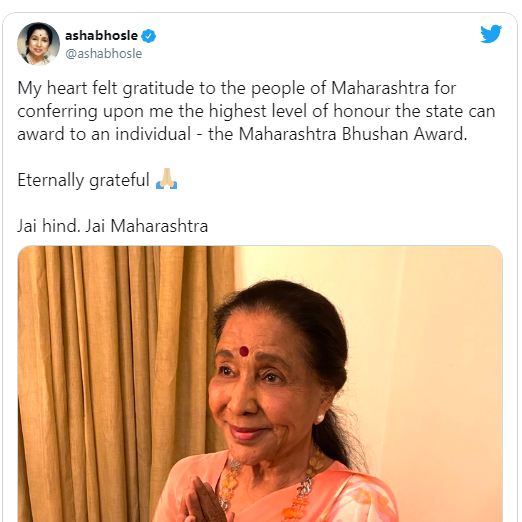Image resolution: width=522 pixels, height=522 pixels.
Task: Click the blue verified checkmark badge
Action: pyautogui.click(x=149, y=36)
